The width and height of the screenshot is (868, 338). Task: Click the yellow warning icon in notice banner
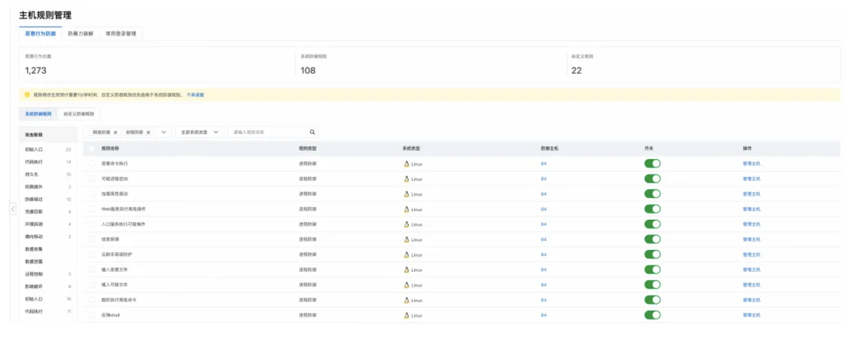coord(27,95)
